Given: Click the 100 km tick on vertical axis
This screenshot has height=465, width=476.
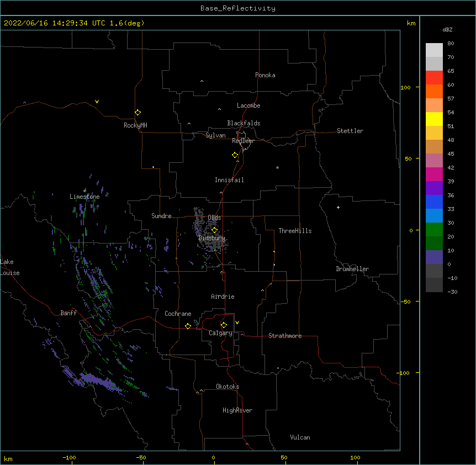Looking at the screenshot, I should point(405,87).
